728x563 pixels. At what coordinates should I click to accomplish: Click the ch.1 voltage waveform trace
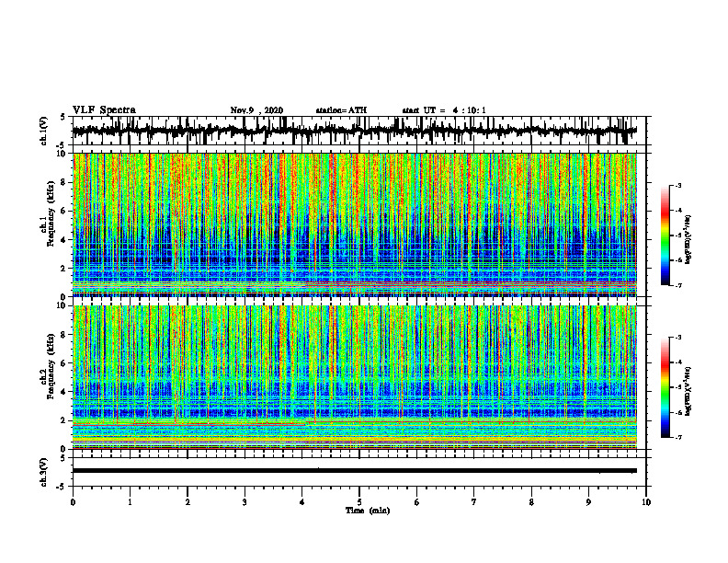(x=355, y=131)
